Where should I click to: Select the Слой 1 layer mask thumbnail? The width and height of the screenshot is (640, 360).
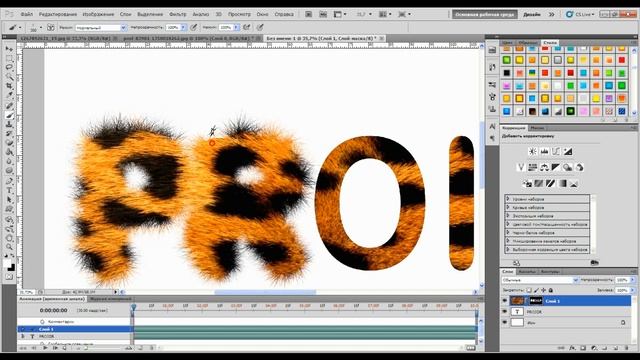[x=536, y=301]
